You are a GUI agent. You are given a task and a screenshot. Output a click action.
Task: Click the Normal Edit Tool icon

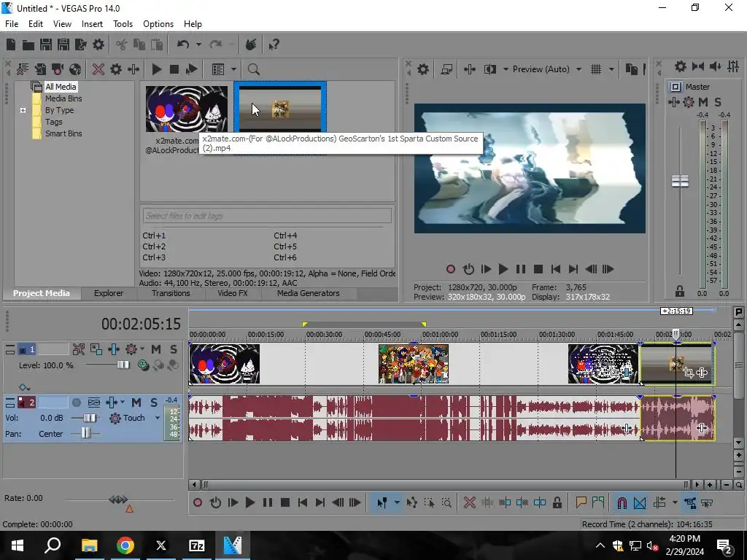(382, 503)
